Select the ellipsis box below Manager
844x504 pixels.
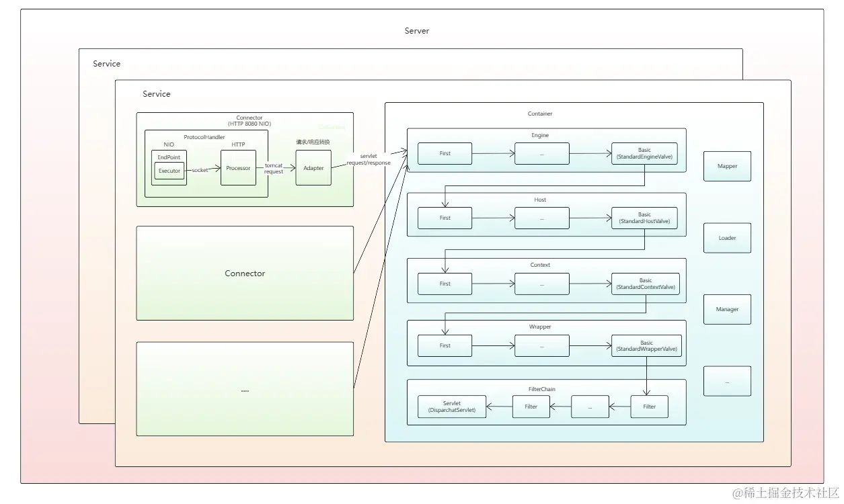pyautogui.click(x=727, y=381)
